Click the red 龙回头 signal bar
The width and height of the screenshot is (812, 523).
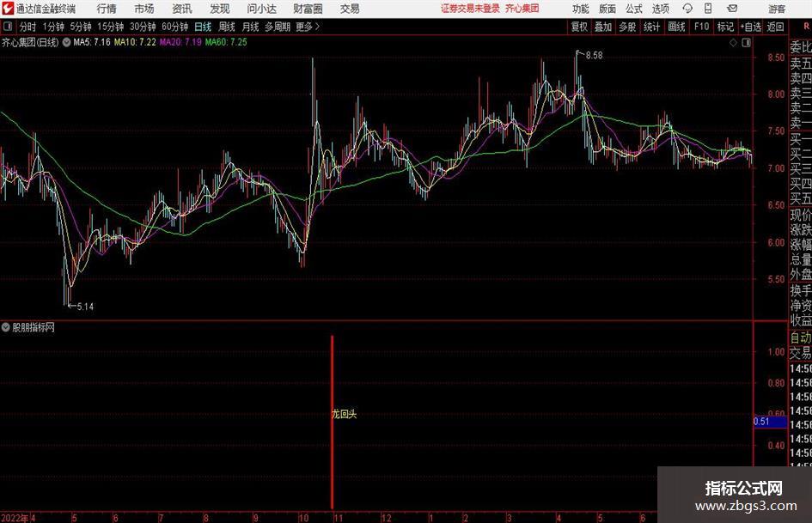tap(332, 422)
